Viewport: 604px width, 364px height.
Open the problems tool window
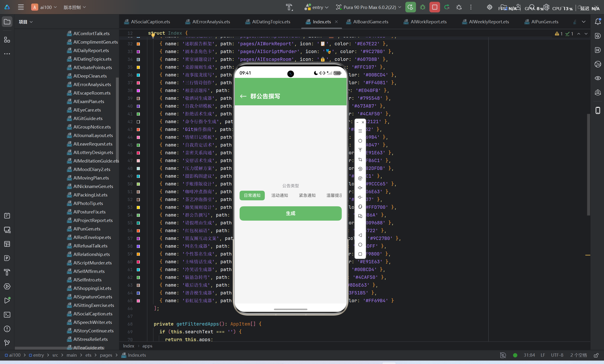[x=7, y=329]
